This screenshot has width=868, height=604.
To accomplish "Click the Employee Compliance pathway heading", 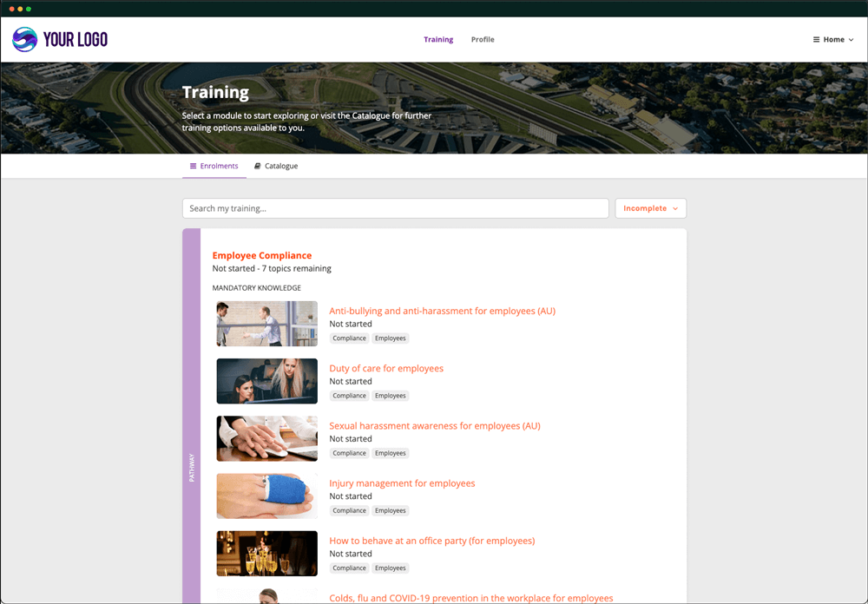I will (x=262, y=255).
